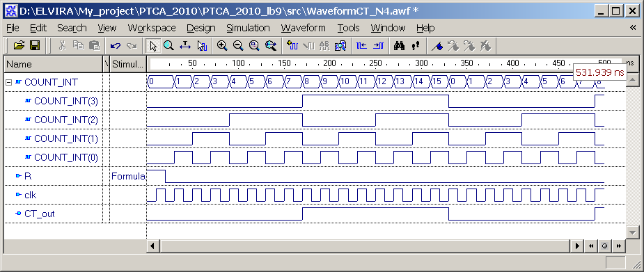The height and width of the screenshot is (272, 644).
Task: Jump to the previous event with the left-arrow waveform icon
Action: pyautogui.click(x=361, y=45)
